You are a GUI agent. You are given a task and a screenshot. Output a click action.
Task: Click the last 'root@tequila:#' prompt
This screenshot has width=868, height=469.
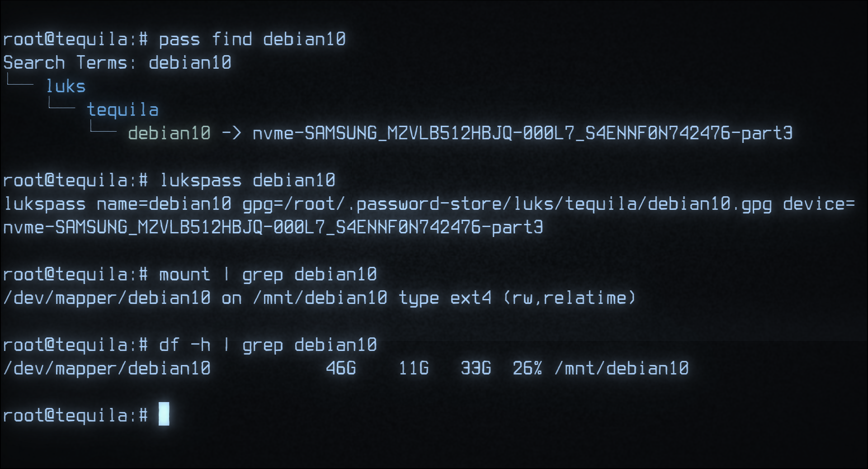75,416
